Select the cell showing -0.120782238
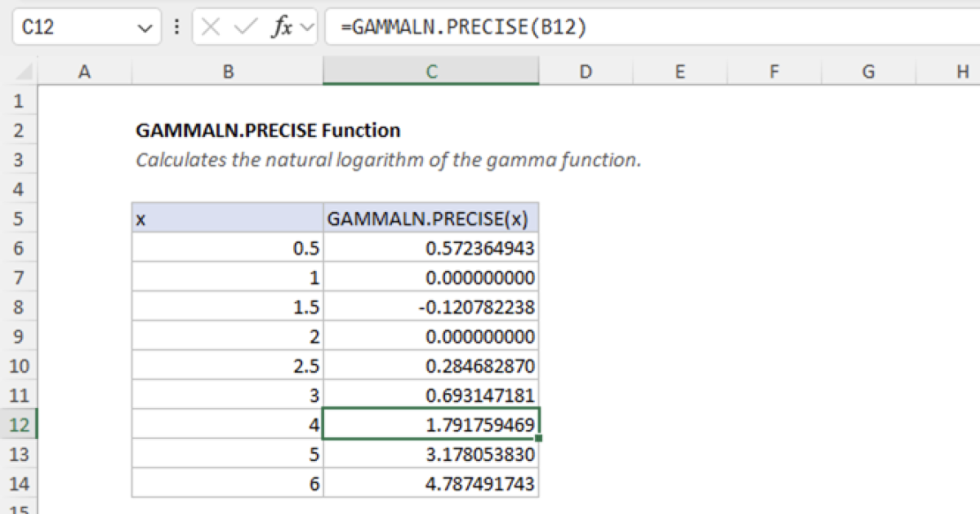Screen dimensions: 980x514 (x=432, y=307)
